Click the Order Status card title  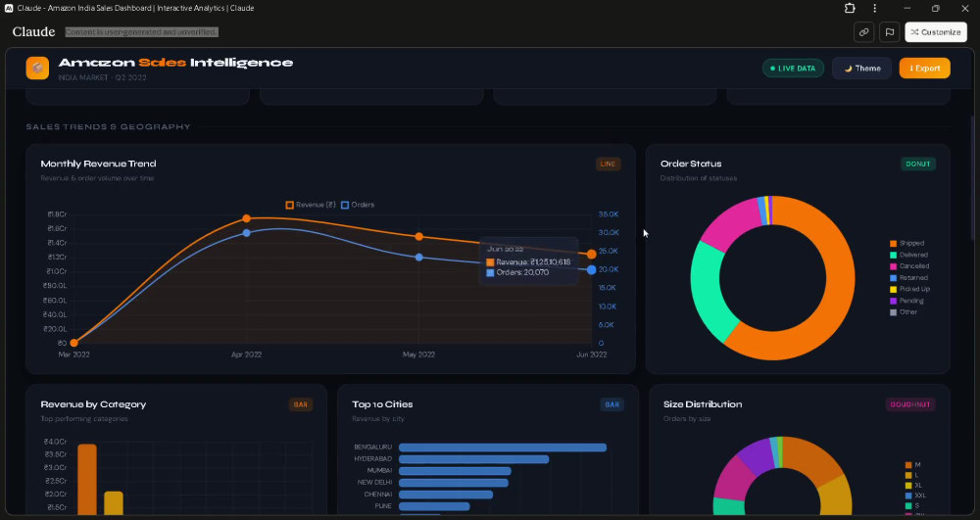click(x=691, y=164)
